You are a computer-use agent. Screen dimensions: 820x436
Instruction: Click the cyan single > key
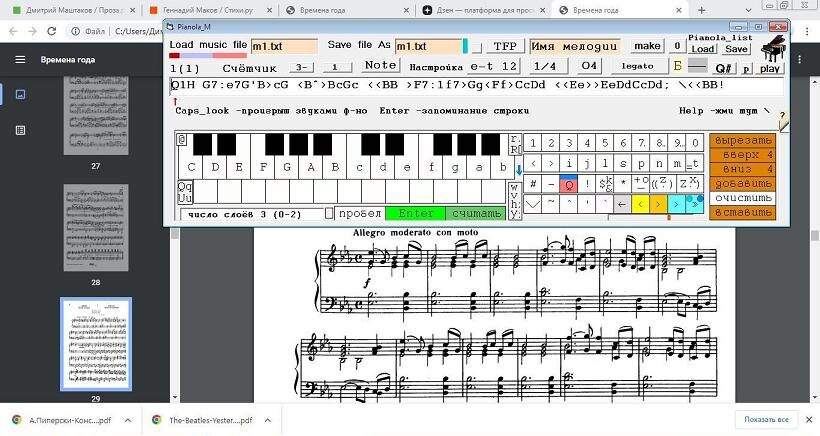click(x=676, y=204)
